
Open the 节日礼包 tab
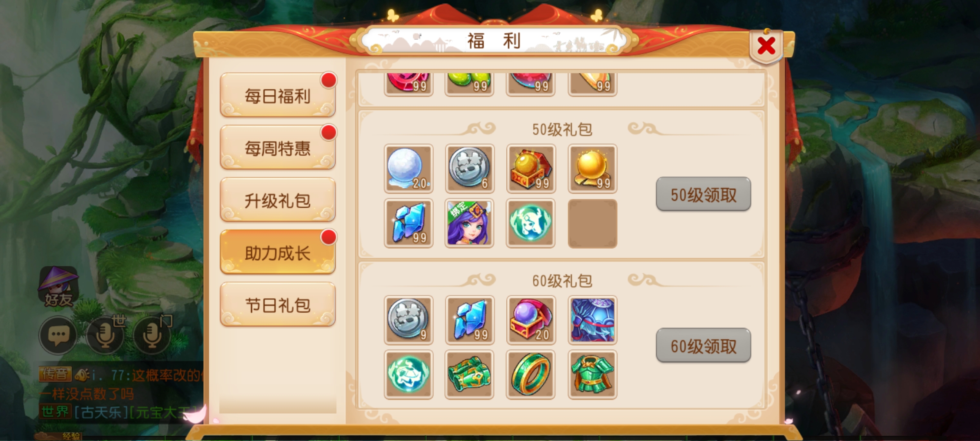click(278, 304)
